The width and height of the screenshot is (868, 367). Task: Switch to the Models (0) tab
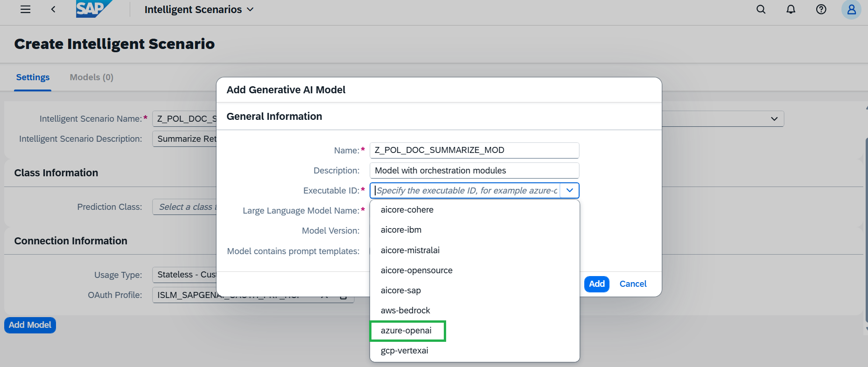pos(91,77)
